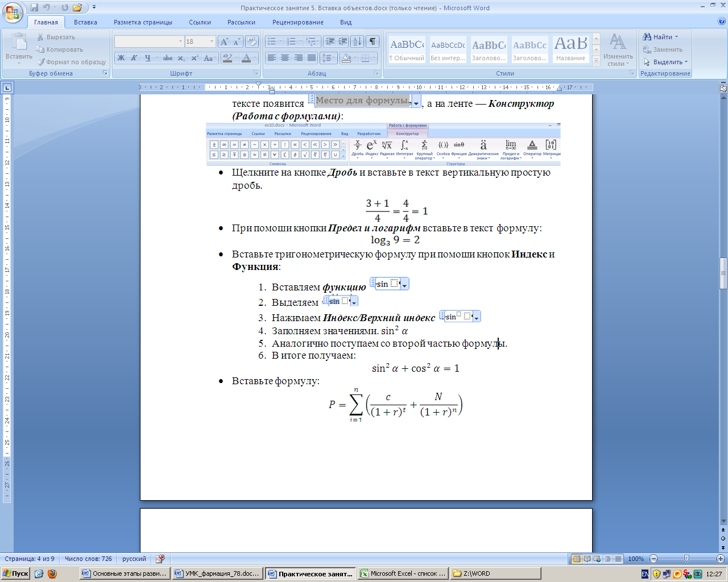The image size is (728, 582).
Task: Expand the Styles gallery more arrow
Action: (x=596, y=60)
